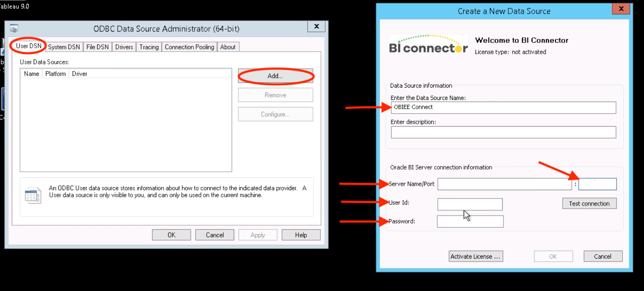The height and width of the screenshot is (291, 644).
Task: Click the Help button
Action: 301,235
